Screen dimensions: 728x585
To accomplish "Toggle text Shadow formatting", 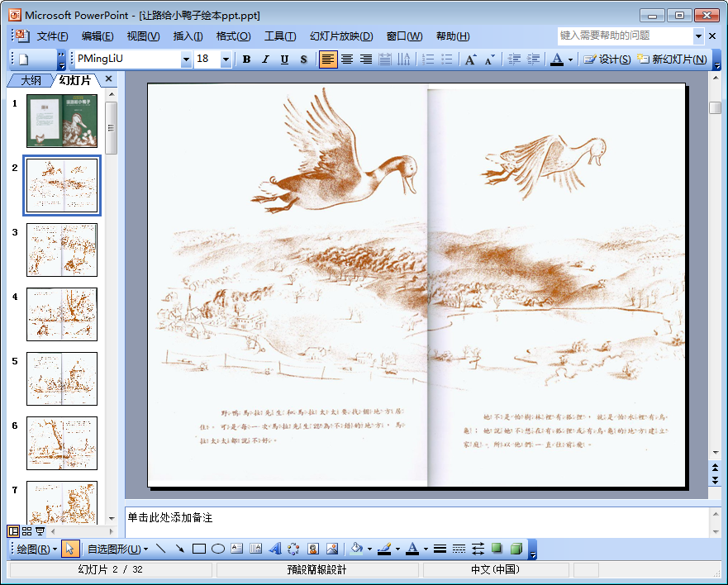I will tap(303, 59).
